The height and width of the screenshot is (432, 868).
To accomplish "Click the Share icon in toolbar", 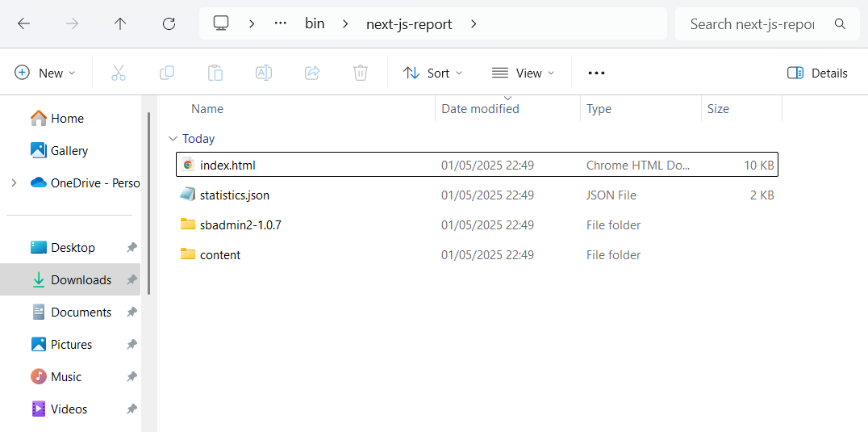I will click(x=312, y=73).
